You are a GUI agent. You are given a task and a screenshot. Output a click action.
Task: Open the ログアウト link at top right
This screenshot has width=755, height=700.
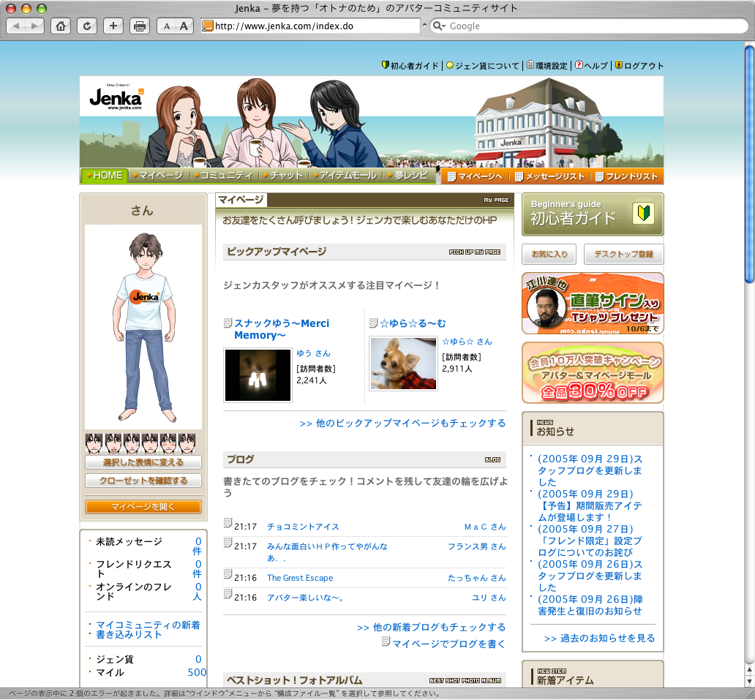coord(644,66)
